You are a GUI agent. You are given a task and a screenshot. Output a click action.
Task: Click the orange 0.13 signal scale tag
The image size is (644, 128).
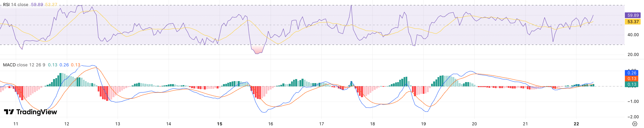click(632, 79)
